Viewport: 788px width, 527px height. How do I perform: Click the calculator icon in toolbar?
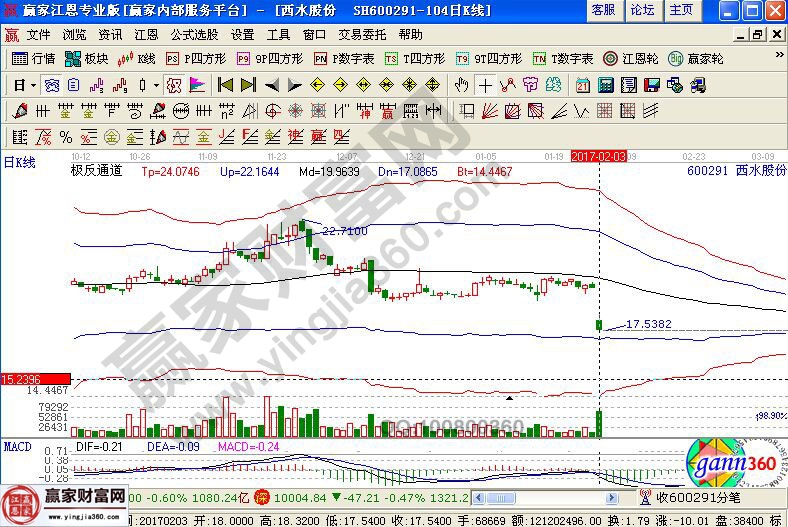(606, 85)
